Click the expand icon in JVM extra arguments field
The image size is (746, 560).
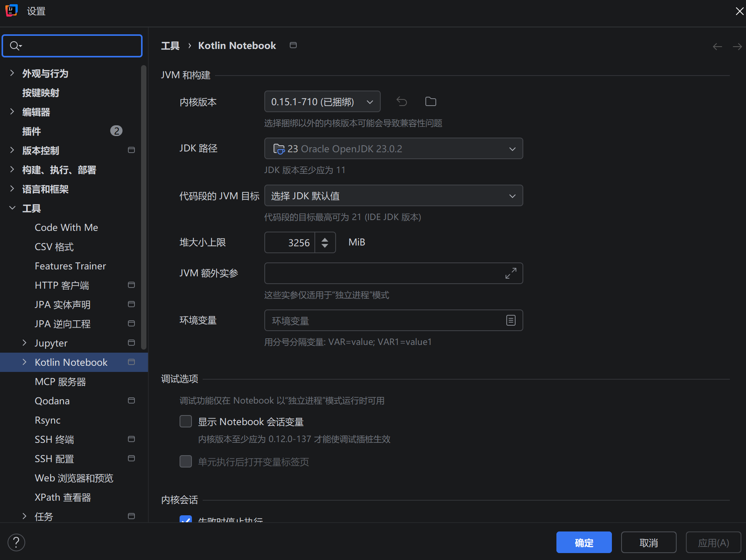[511, 273]
